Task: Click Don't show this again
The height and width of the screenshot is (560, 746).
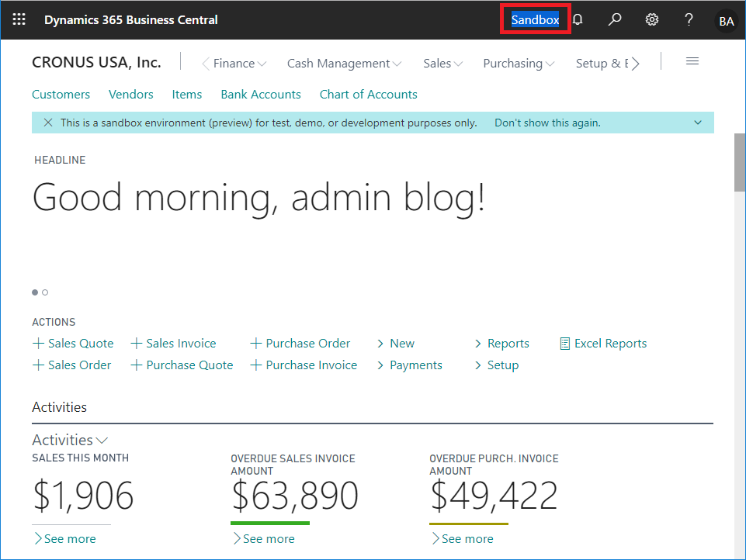Action: [x=547, y=123]
